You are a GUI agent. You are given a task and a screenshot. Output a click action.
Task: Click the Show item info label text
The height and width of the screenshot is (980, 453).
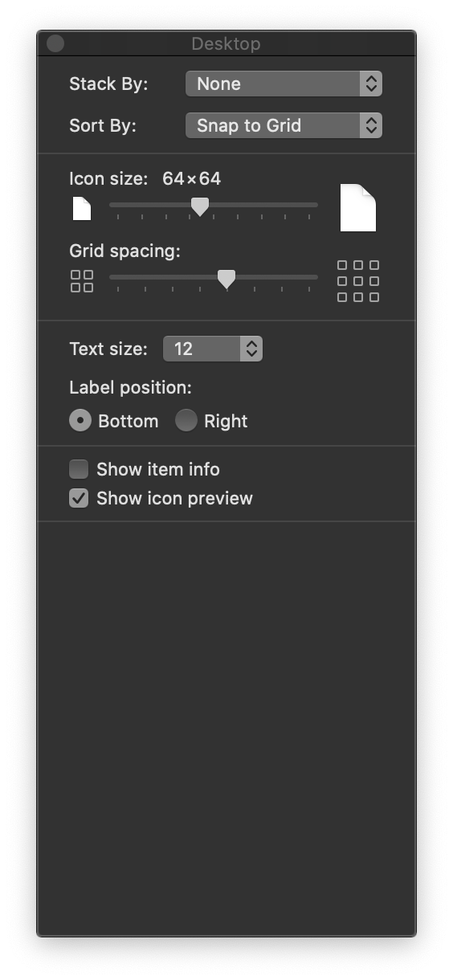[x=158, y=469]
